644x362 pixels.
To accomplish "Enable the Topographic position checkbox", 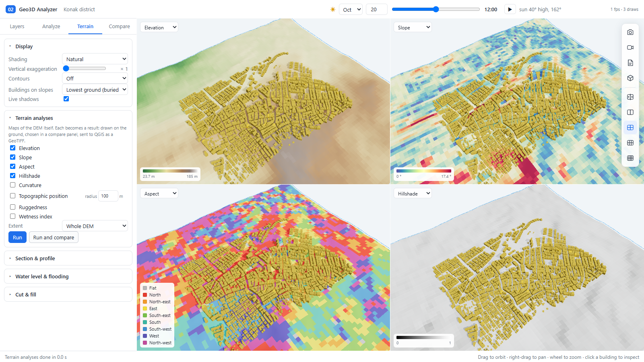I will pyautogui.click(x=13, y=196).
